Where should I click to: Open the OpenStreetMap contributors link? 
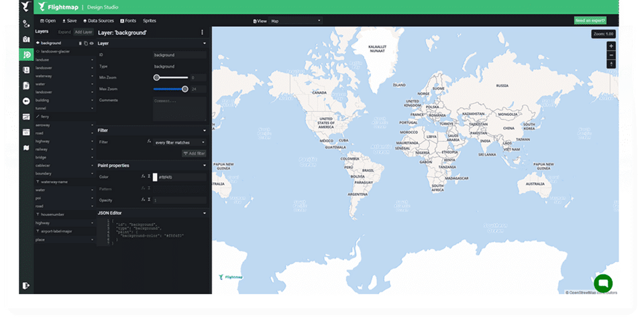593,293
